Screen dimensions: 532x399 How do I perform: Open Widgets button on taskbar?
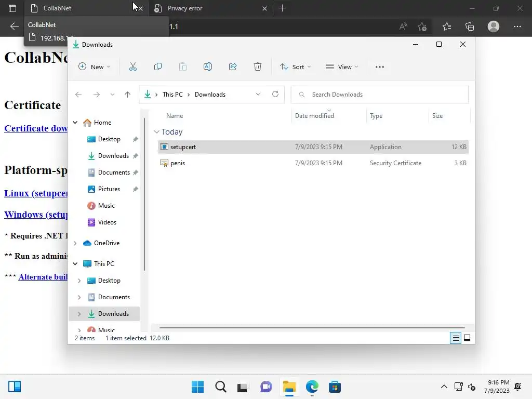pos(15,387)
